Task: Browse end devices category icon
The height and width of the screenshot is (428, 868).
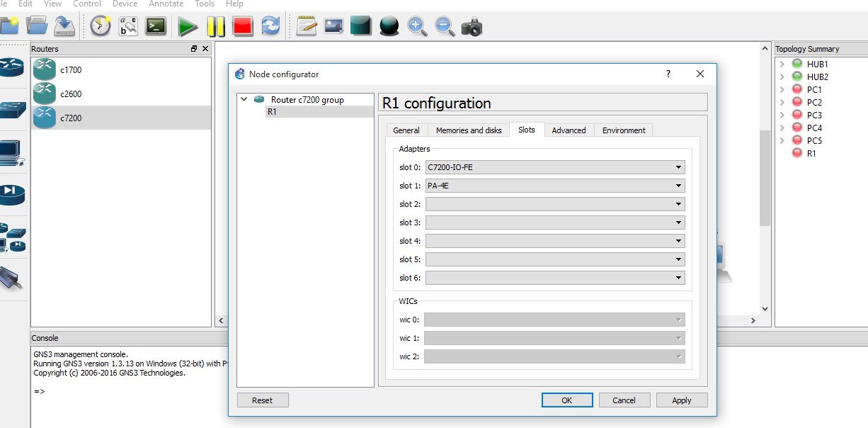Action: tap(11, 152)
